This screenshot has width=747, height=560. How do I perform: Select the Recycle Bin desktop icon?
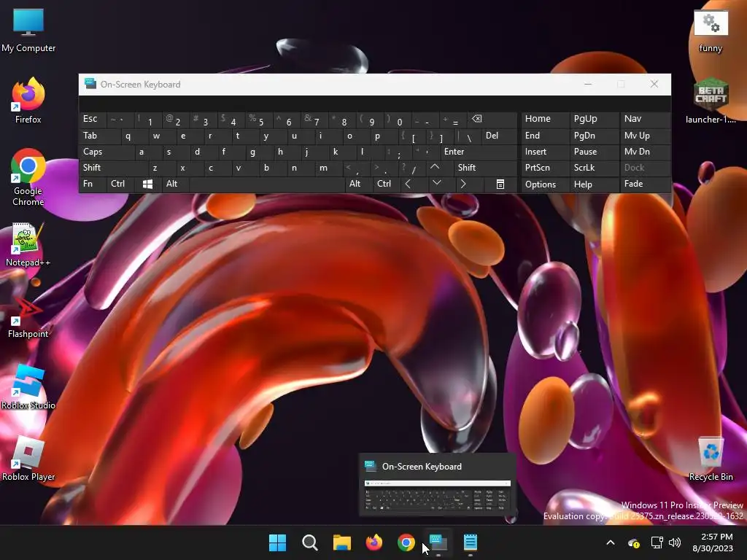[711, 459]
